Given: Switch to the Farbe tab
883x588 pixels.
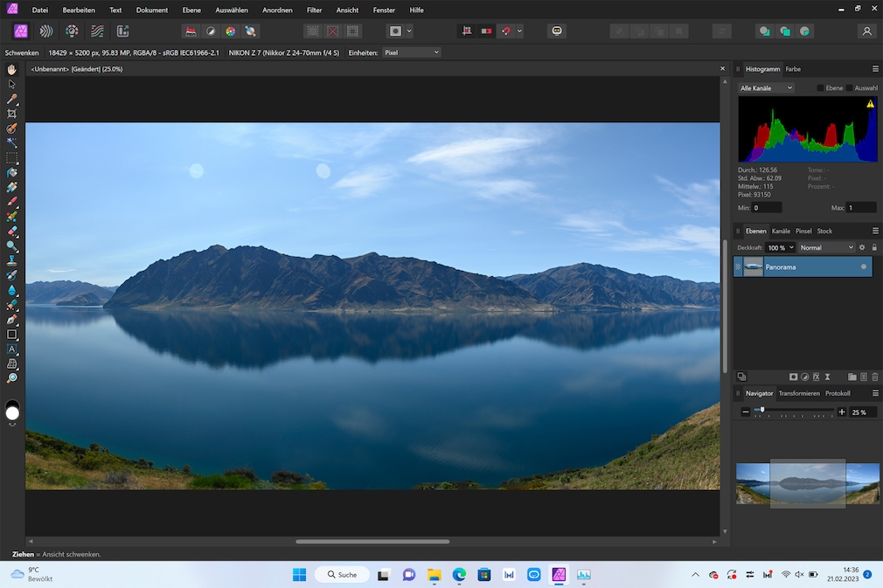Looking at the screenshot, I should (x=793, y=69).
